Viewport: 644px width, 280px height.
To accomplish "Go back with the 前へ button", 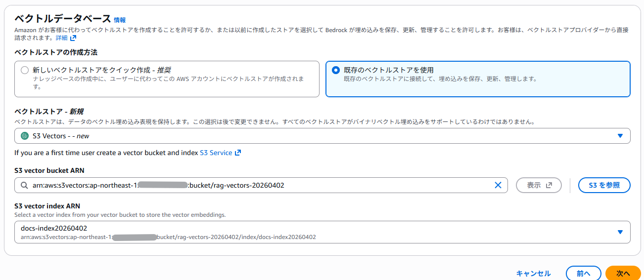I will [583, 273].
